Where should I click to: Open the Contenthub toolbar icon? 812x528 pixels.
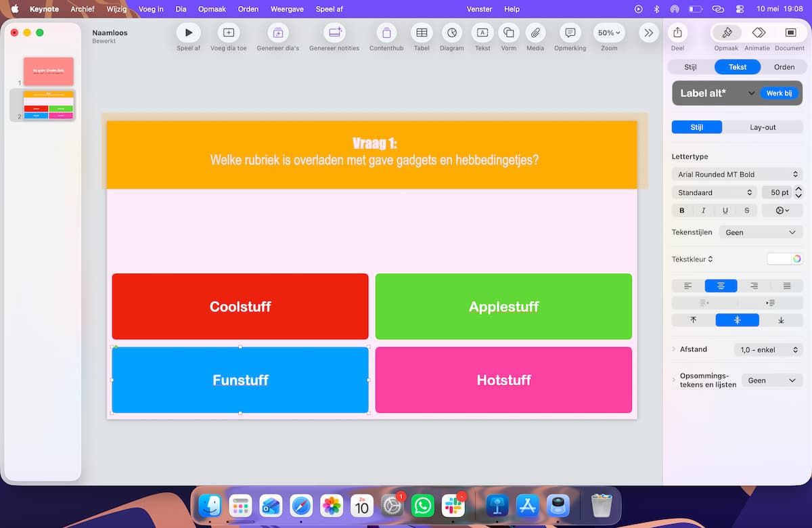(x=386, y=32)
